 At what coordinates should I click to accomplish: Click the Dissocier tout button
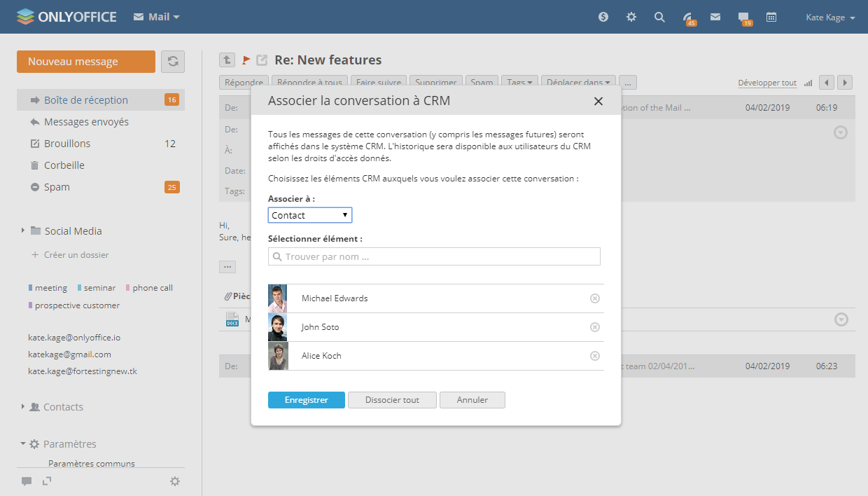point(392,400)
